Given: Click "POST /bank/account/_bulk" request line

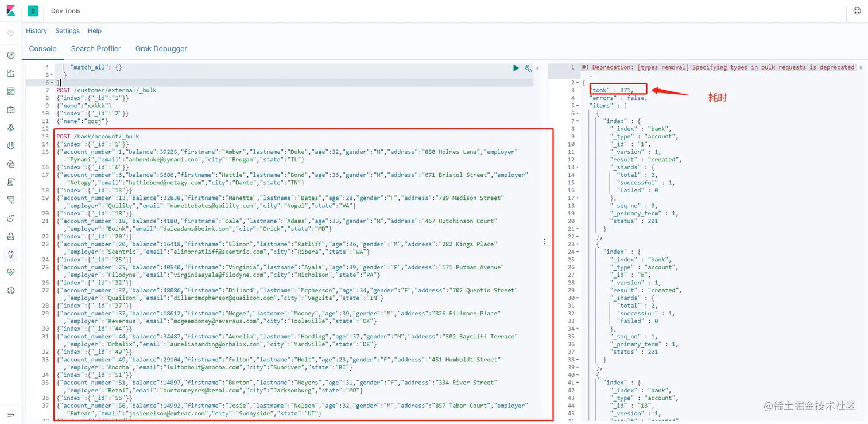Looking at the screenshot, I should click(x=98, y=137).
